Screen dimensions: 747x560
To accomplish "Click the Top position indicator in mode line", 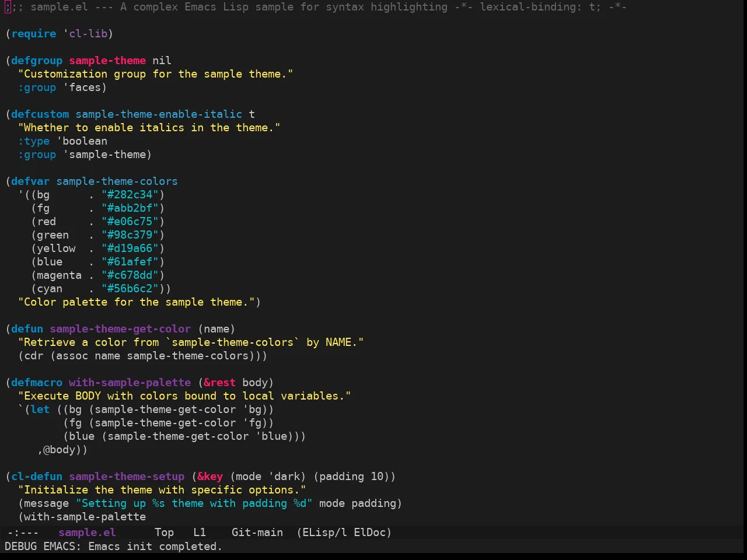I will pos(164,533).
